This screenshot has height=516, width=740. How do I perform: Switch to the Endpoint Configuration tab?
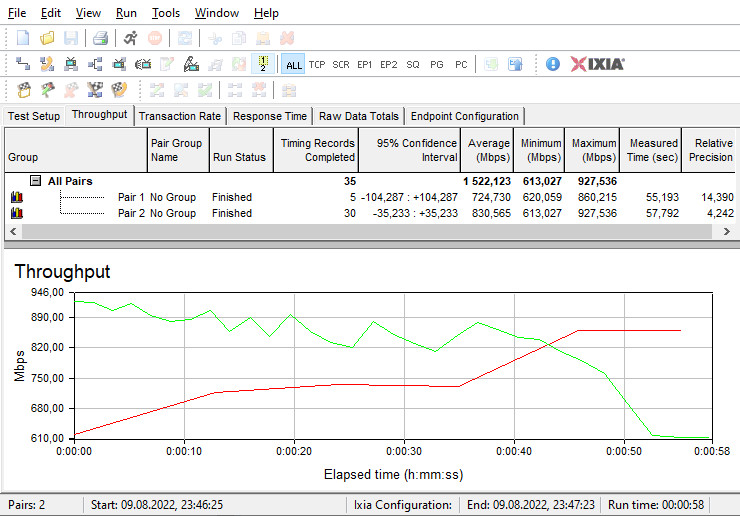[464, 116]
